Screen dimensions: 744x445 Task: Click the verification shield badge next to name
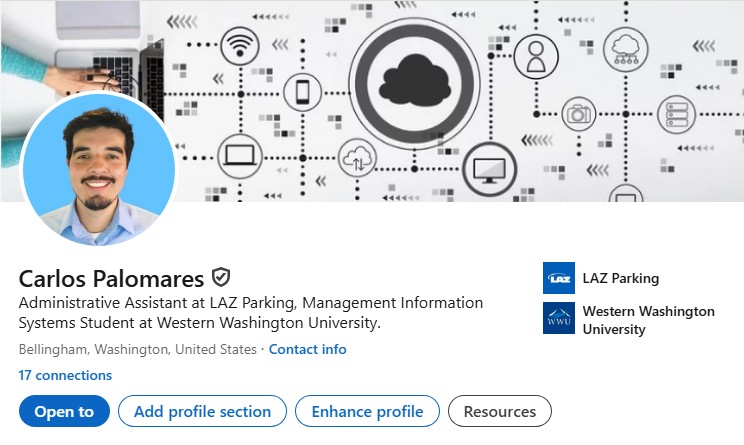coord(221,278)
